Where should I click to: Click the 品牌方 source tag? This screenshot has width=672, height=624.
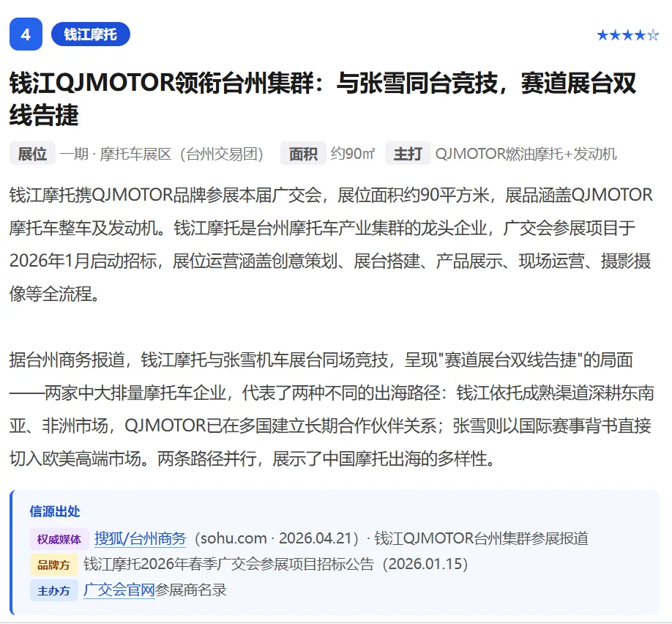click(53, 565)
